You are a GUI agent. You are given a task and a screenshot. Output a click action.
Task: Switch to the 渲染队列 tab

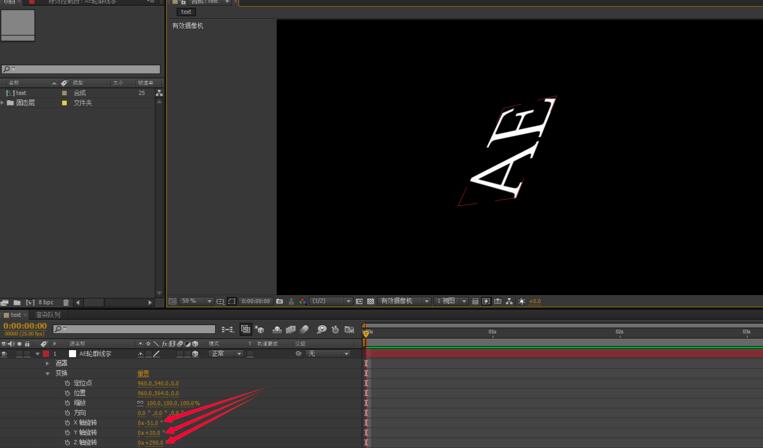48,315
